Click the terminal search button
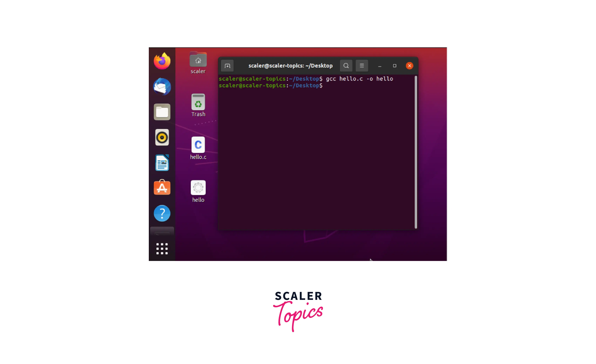Screen dimensions: 596x364 click(x=347, y=65)
